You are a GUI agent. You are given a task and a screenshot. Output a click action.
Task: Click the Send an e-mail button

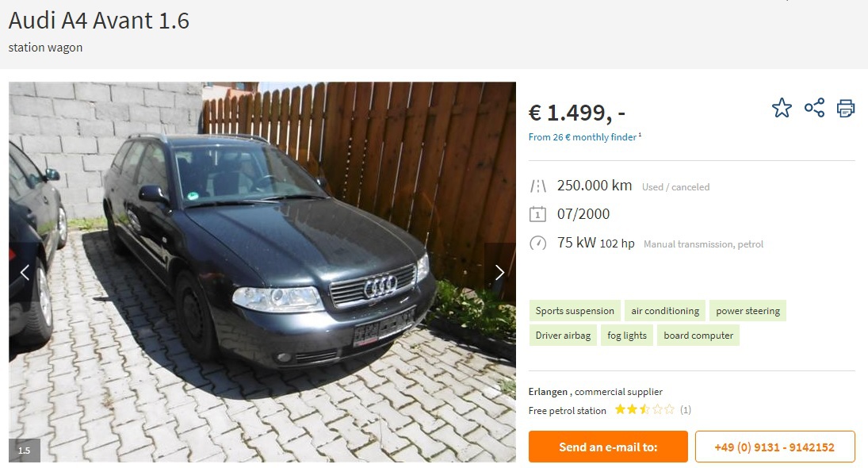[x=608, y=447]
